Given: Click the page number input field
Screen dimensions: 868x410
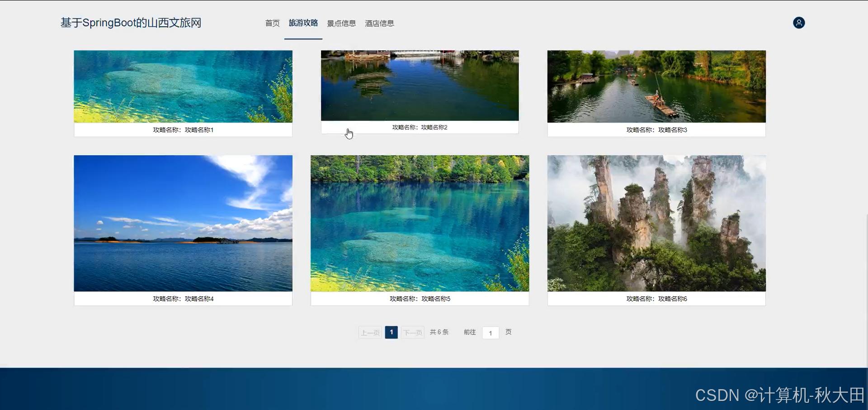Looking at the screenshot, I should (491, 333).
